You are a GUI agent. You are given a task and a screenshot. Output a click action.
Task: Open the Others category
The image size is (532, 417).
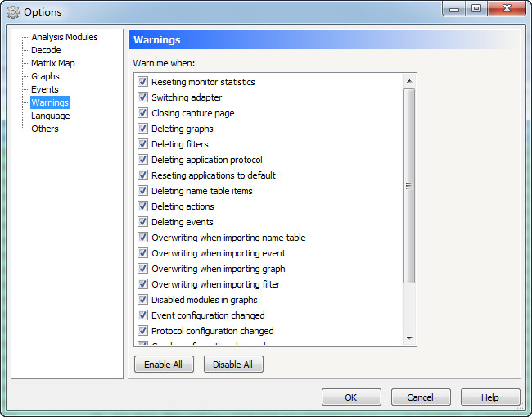pos(44,129)
